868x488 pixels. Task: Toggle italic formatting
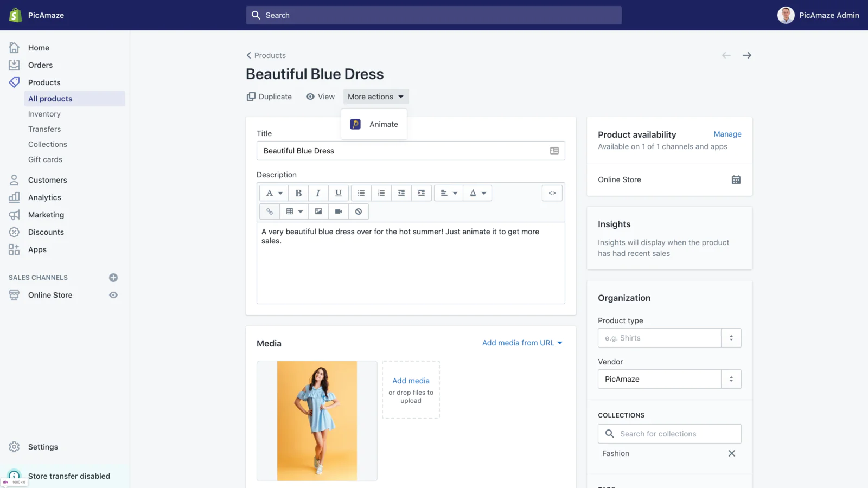[x=318, y=193]
